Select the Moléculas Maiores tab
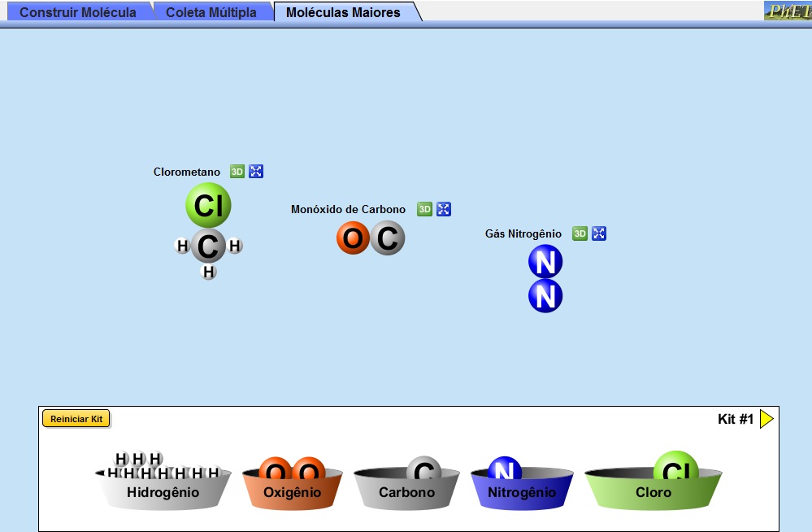812x532 pixels. coord(343,12)
